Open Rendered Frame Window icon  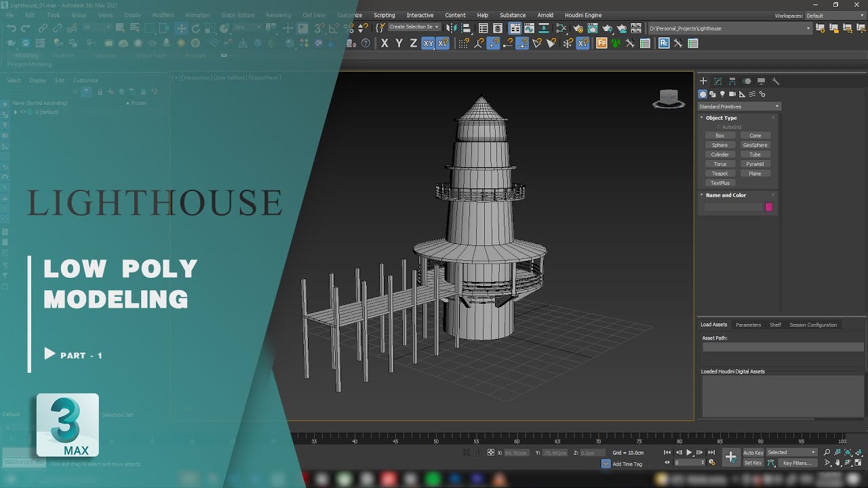coord(593,28)
